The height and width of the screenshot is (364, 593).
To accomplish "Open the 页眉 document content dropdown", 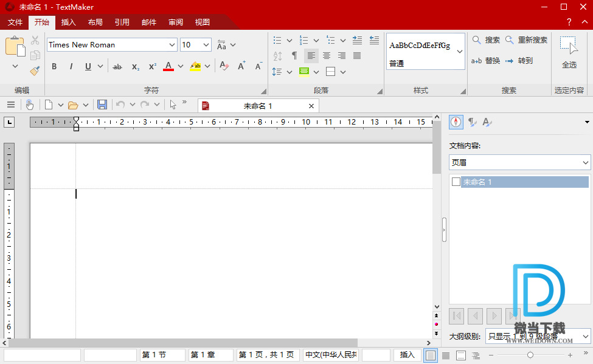I will (x=519, y=162).
